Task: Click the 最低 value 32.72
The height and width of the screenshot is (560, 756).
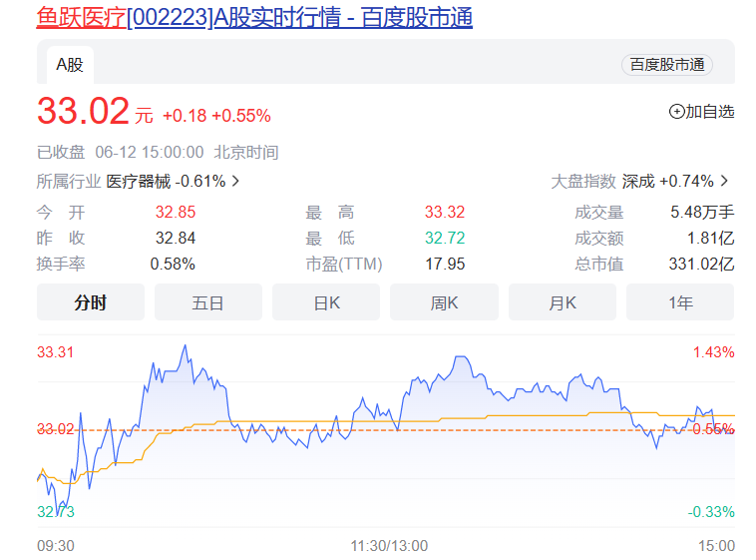Action: [445, 238]
